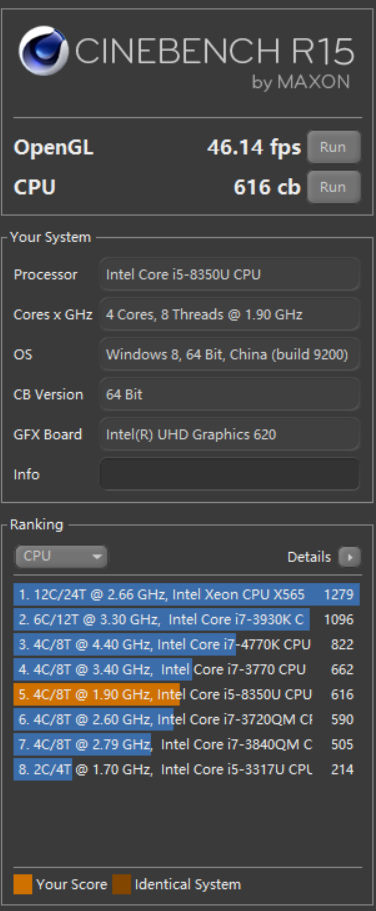Select the i7-3930K ranking entry scoring 1096

pyautogui.click(x=187, y=619)
